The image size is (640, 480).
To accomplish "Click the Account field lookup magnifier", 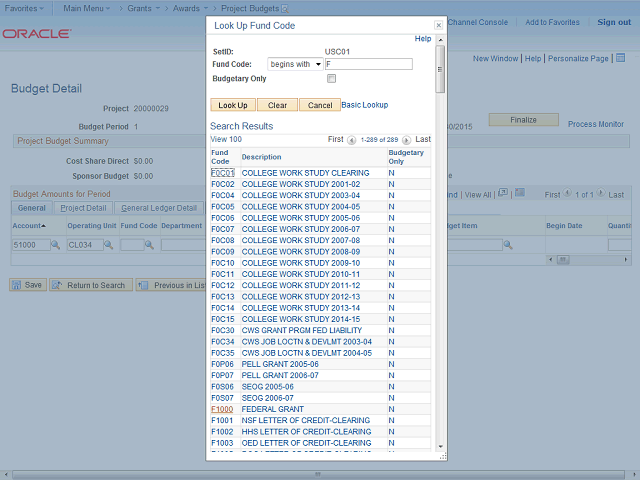I will point(58,245).
